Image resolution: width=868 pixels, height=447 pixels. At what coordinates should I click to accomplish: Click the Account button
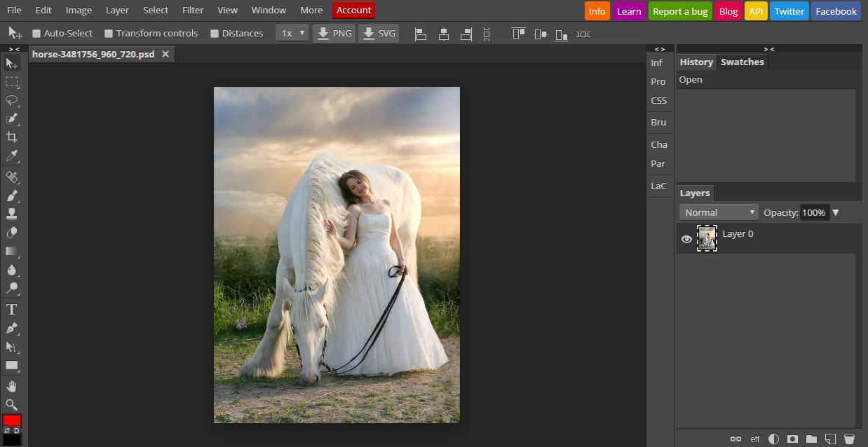pos(353,10)
